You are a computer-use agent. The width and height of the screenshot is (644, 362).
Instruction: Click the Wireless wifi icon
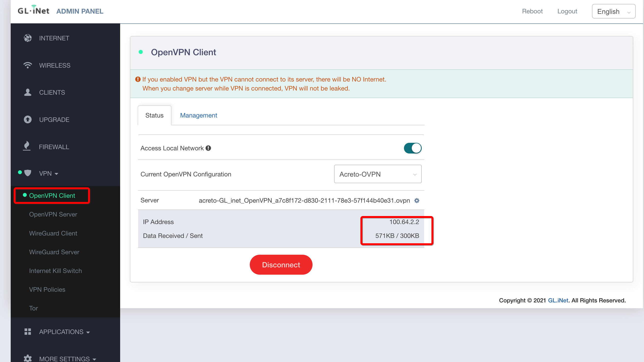(x=28, y=65)
